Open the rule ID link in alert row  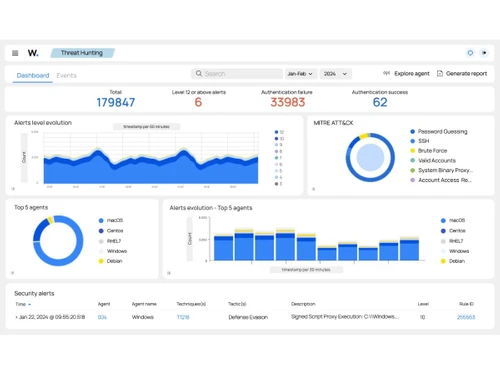[466, 317]
